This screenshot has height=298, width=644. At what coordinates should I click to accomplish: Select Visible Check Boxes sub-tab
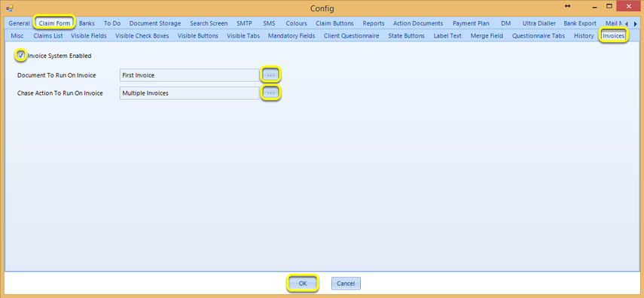142,35
